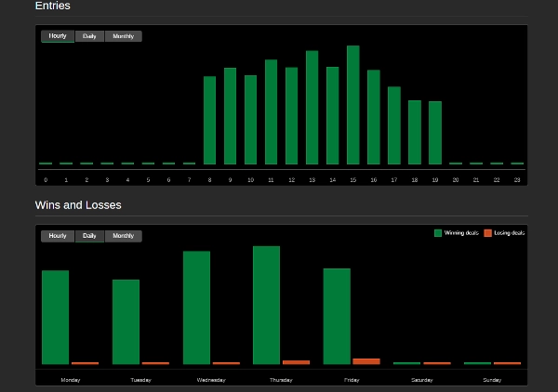
Task: Click the Wednesday axis label
Action: (x=211, y=380)
